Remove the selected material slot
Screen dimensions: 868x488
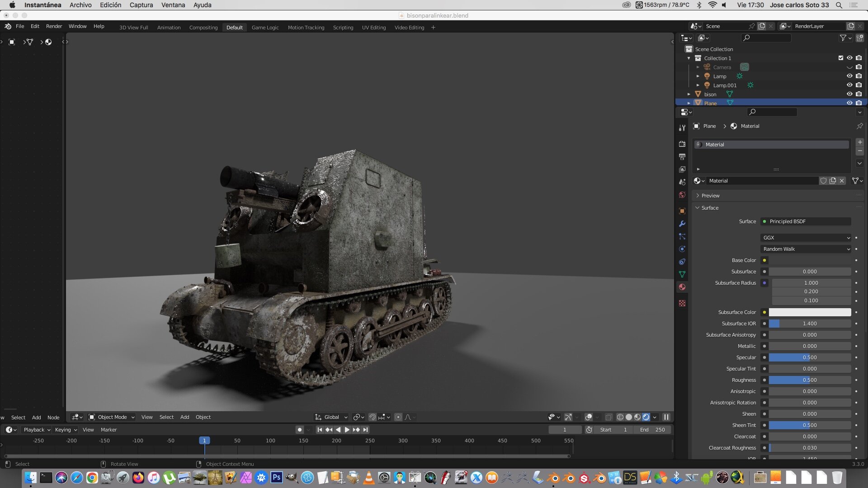coord(860,151)
